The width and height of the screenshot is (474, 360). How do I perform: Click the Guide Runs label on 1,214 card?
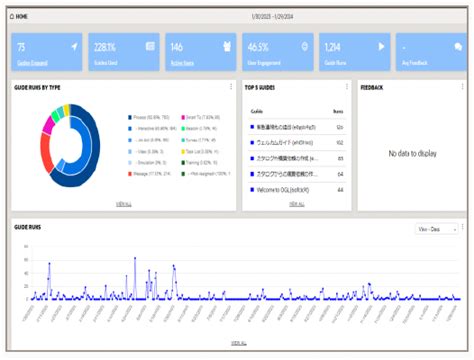pyautogui.click(x=335, y=63)
